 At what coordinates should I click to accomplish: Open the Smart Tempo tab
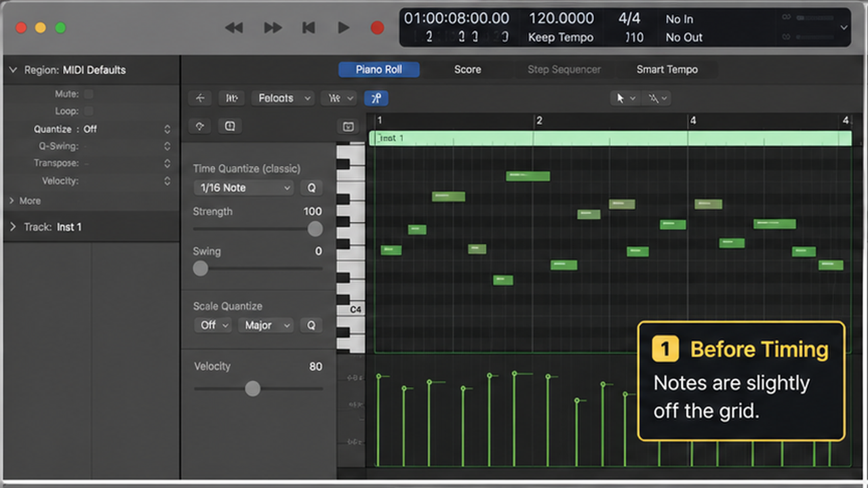pyautogui.click(x=667, y=69)
